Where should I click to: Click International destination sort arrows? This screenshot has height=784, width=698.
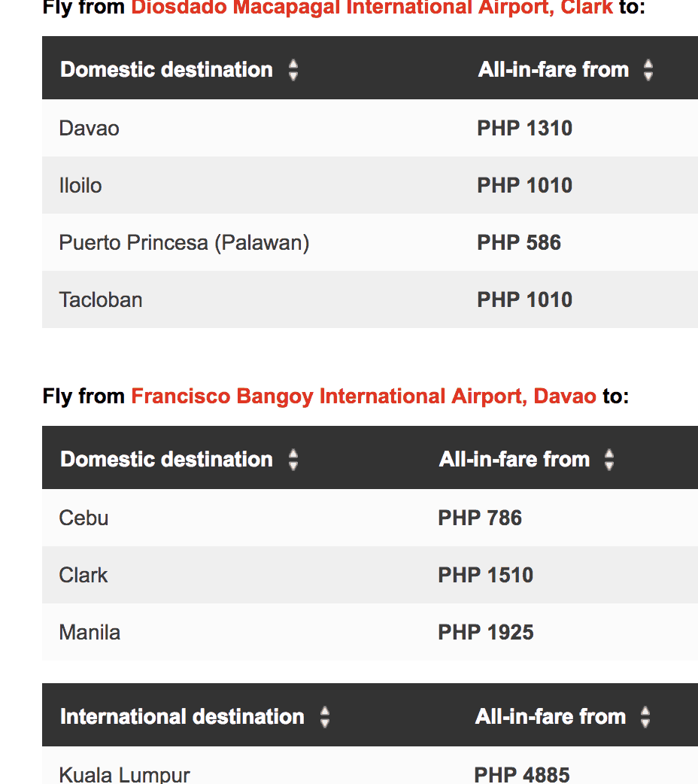point(325,717)
